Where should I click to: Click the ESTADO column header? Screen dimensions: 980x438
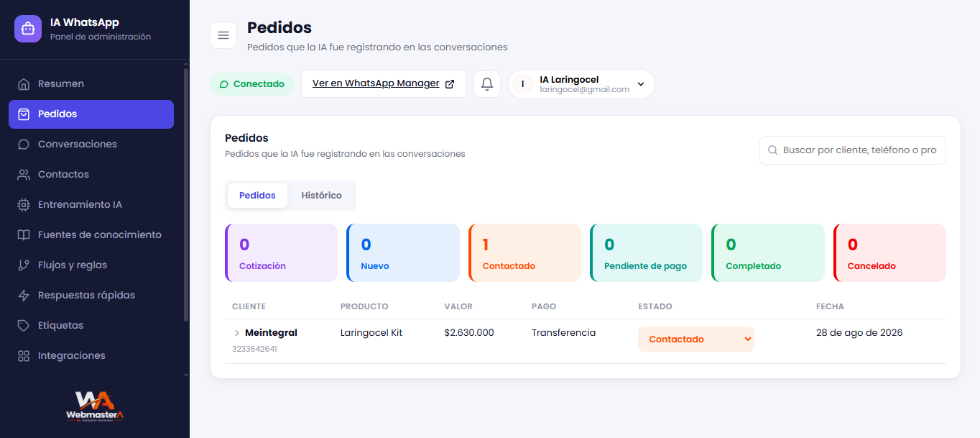click(655, 306)
